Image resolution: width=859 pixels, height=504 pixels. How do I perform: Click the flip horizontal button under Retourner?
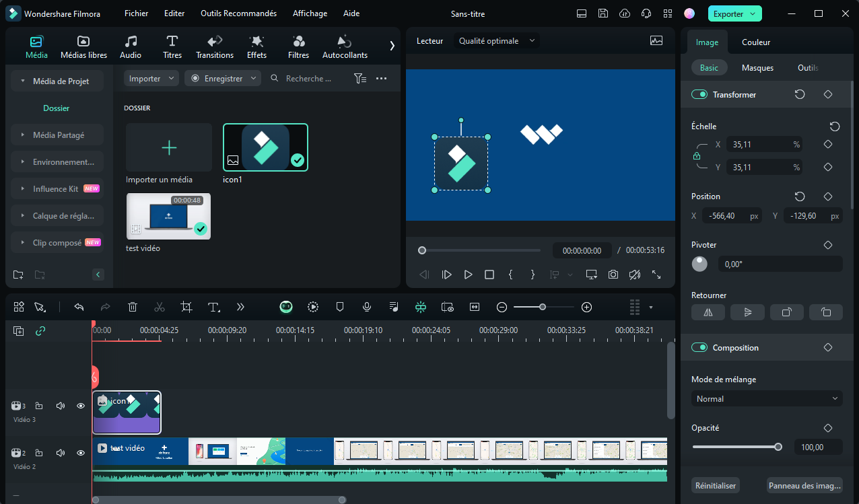(x=708, y=312)
